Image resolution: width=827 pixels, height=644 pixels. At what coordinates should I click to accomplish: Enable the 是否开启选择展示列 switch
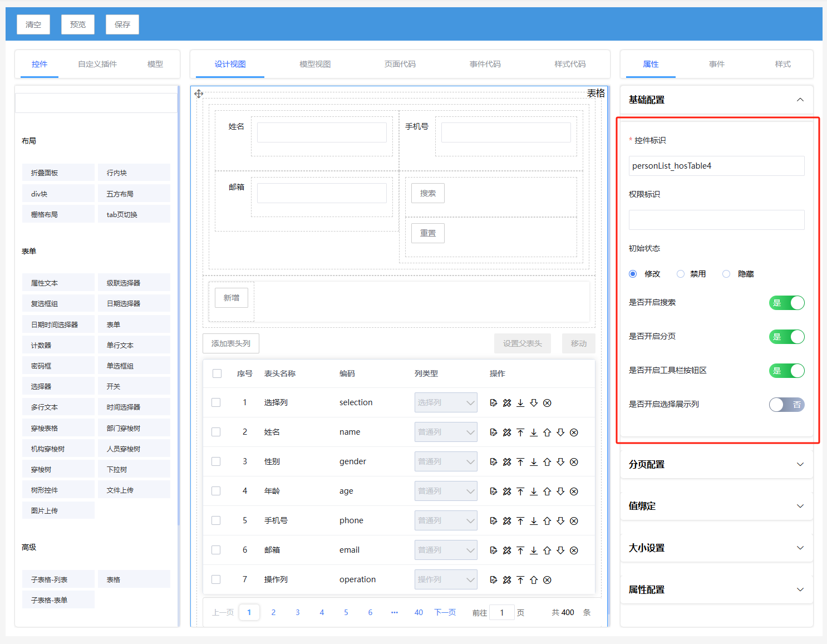[x=786, y=405]
